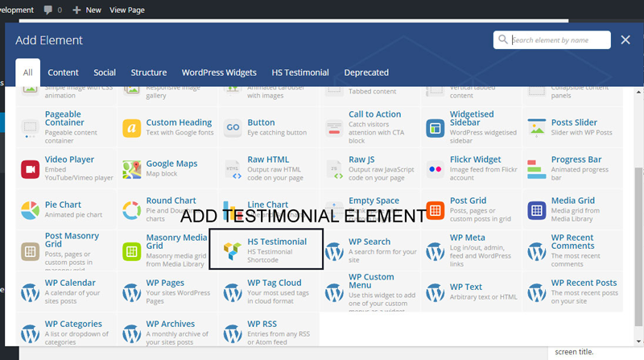Click New in the admin bar
This screenshot has height=360, width=644.
[x=87, y=10]
